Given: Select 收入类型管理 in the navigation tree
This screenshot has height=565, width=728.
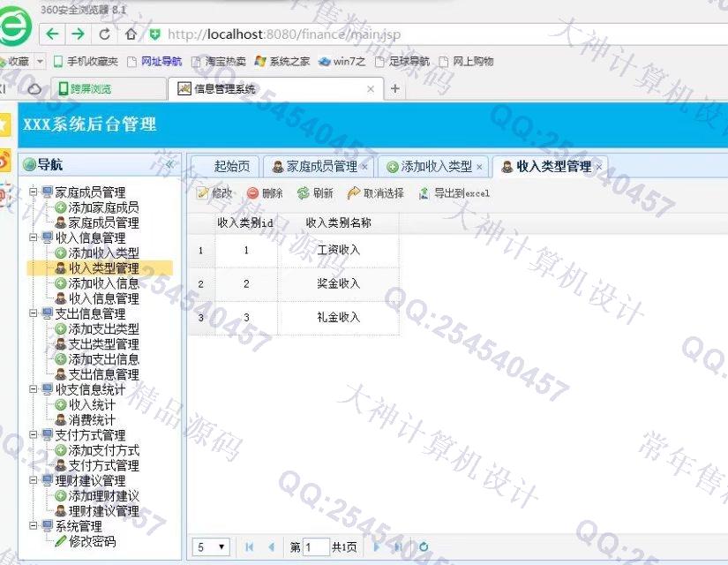Looking at the screenshot, I should point(101,268).
